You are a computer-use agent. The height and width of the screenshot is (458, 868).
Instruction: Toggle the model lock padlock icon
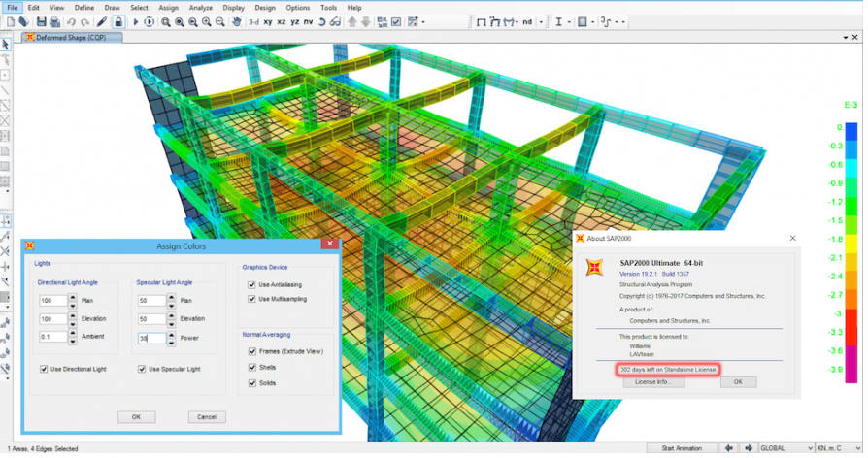coord(118,22)
